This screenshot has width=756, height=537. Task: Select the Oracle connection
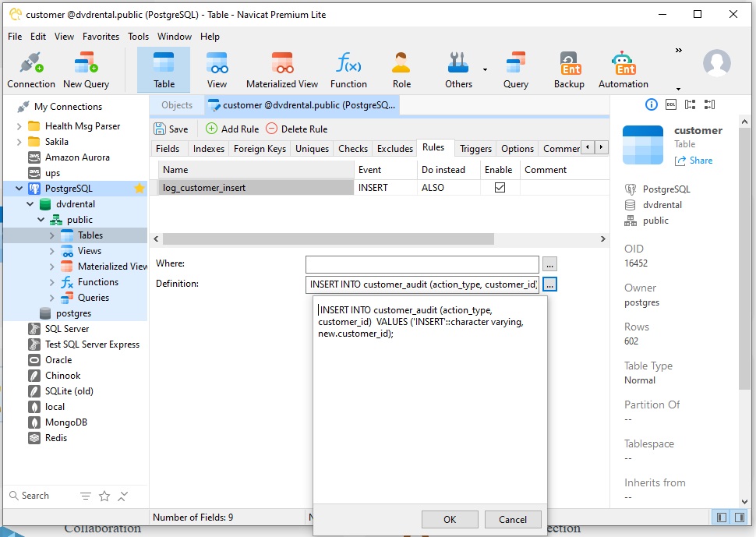pyautogui.click(x=58, y=360)
